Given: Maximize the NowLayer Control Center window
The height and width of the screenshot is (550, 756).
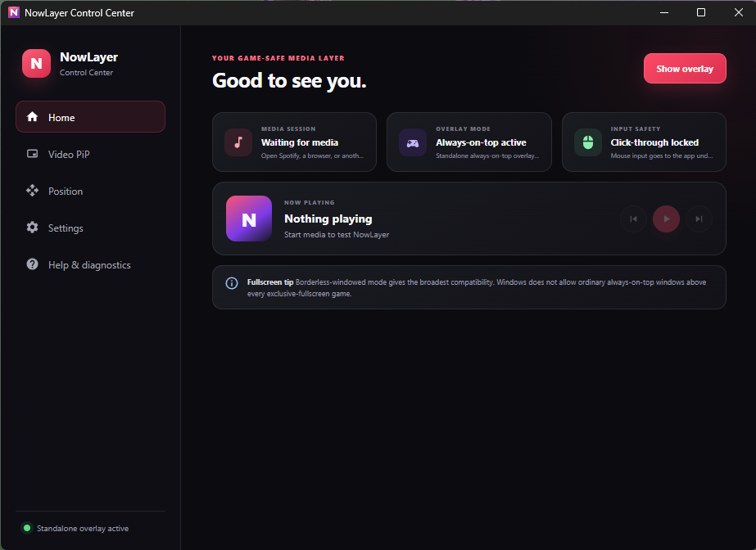Looking at the screenshot, I should click(x=701, y=12).
